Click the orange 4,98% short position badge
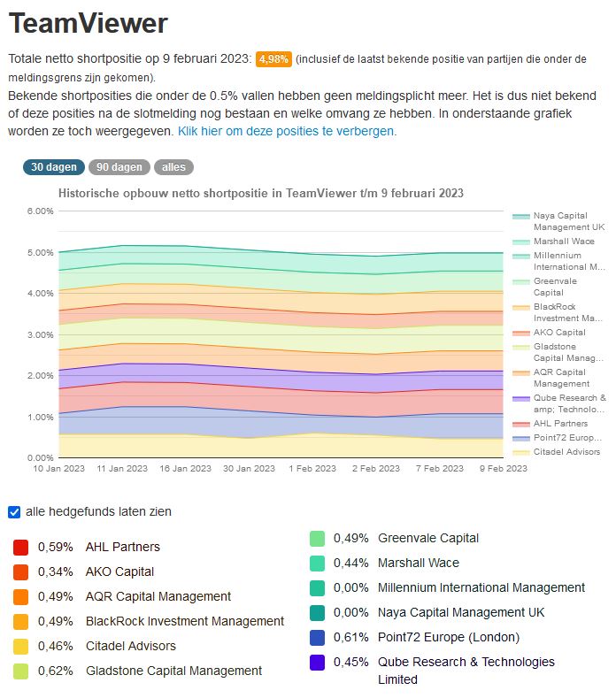Viewport: 616px width, 698px height. (x=273, y=59)
